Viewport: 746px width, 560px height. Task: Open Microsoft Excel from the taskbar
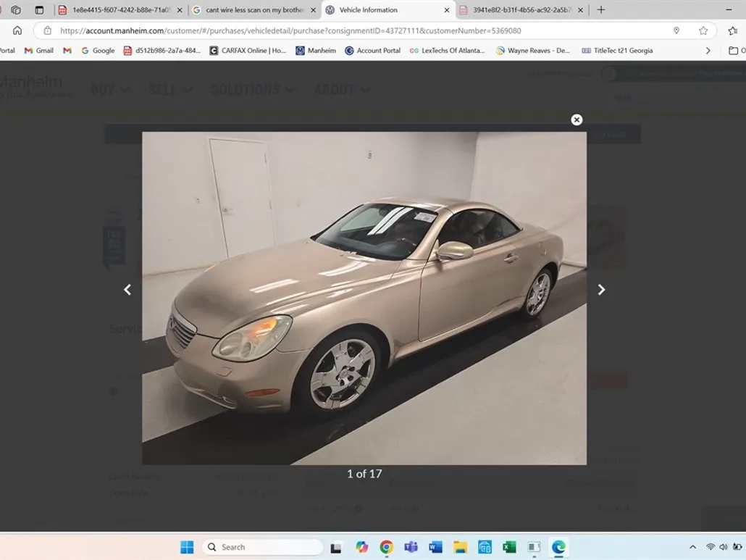pyautogui.click(x=509, y=547)
